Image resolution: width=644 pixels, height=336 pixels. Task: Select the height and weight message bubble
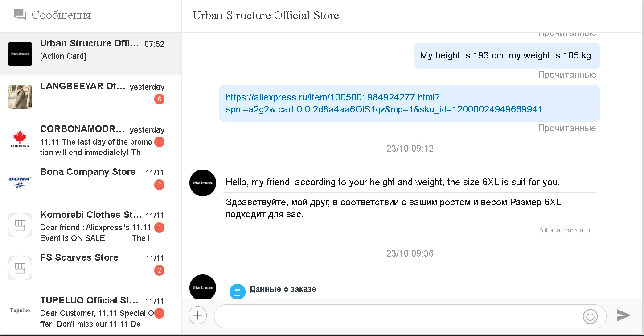(x=507, y=56)
